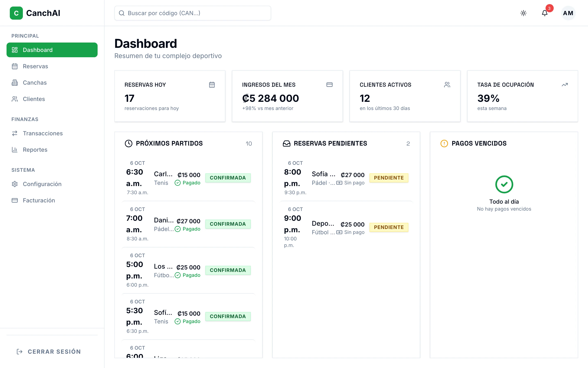Open Reportes under Finanzas
Viewport: 588px width, 368px height.
coord(52,150)
